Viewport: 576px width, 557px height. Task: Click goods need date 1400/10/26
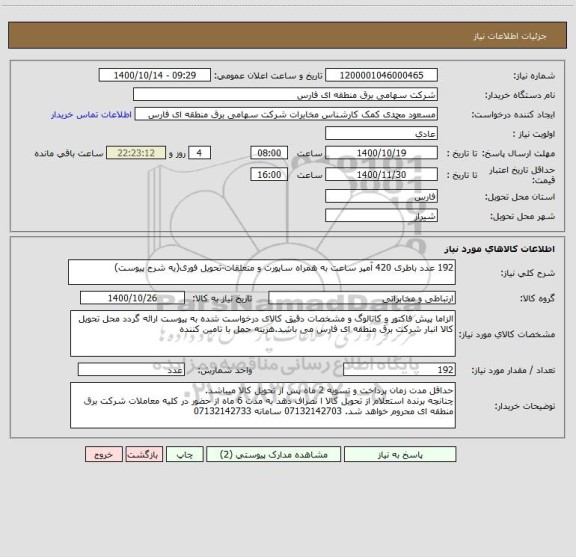[x=132, y=298]
